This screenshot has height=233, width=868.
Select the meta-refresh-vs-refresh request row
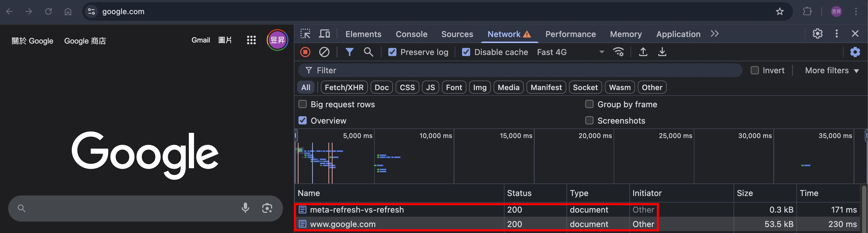(x=577, y=209)
